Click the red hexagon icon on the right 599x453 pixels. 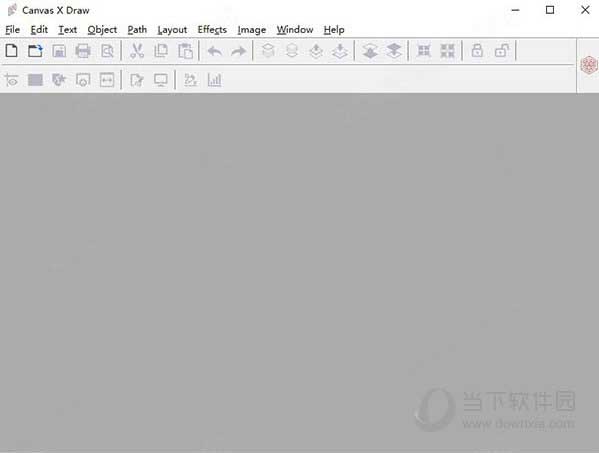click(589, 65)
